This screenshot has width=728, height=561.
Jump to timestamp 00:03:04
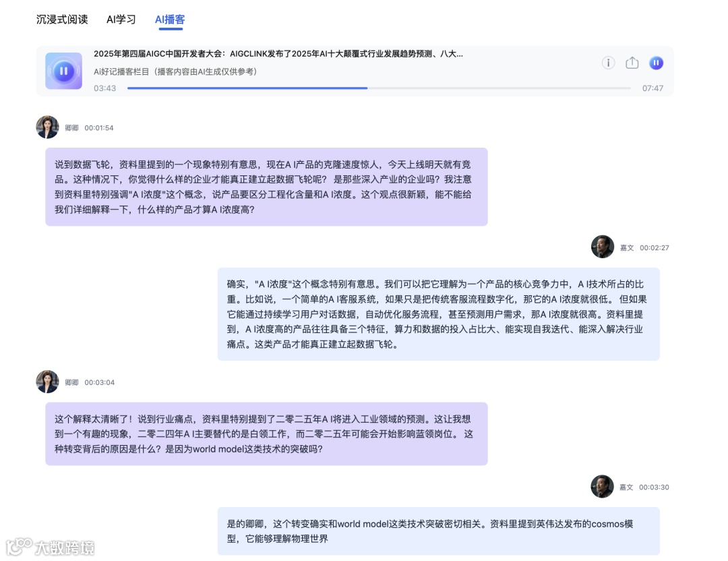[99, 382]
